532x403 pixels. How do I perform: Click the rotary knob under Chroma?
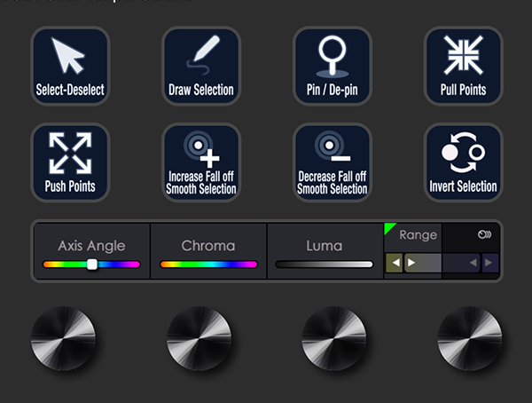click(199, 338)
